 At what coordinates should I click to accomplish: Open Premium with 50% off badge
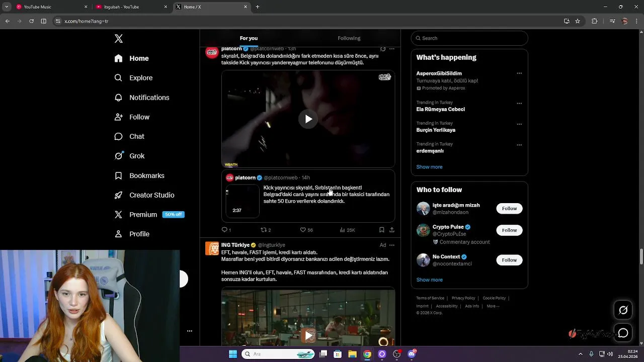point(149,214)
